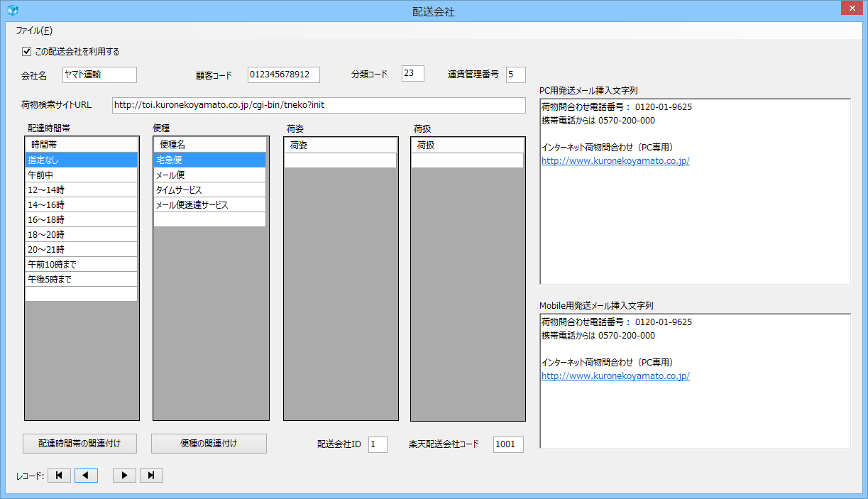This screenshot has width=868, height=499.
Task: Open the ファイル(F) menu
Action: (x=34, y=31)
